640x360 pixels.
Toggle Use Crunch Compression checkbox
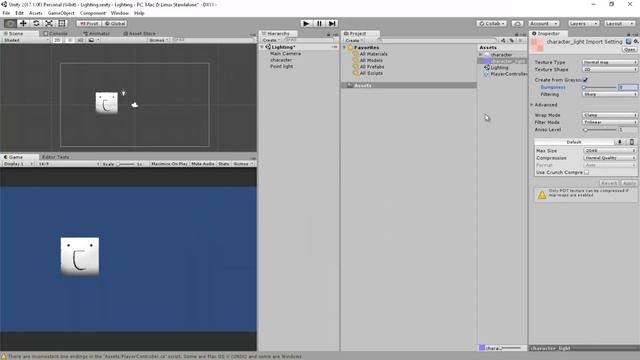(x=587, y=173)
